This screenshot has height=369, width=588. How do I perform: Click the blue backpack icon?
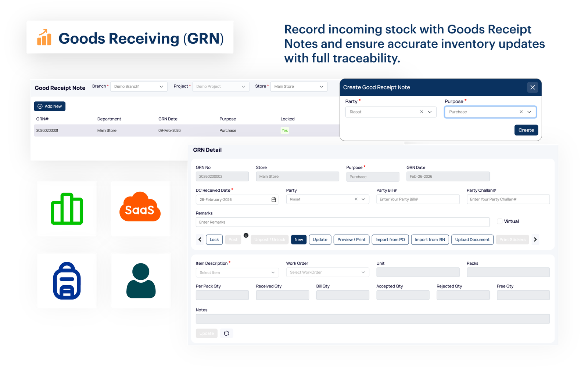pos(67,280)
